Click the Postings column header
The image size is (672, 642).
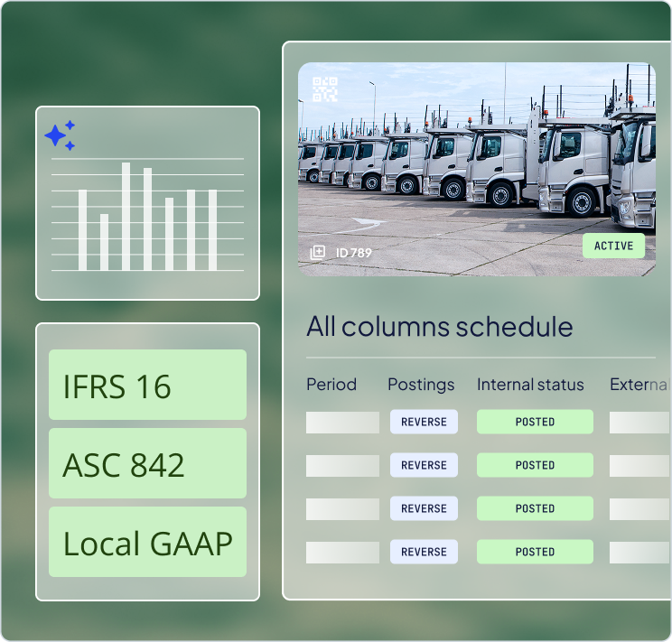point(421,385)
